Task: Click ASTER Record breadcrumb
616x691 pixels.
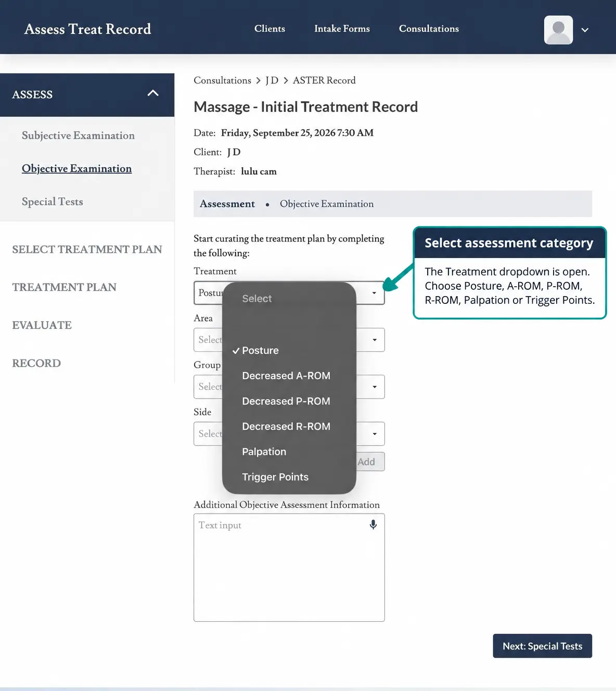Action: (324, 80)
